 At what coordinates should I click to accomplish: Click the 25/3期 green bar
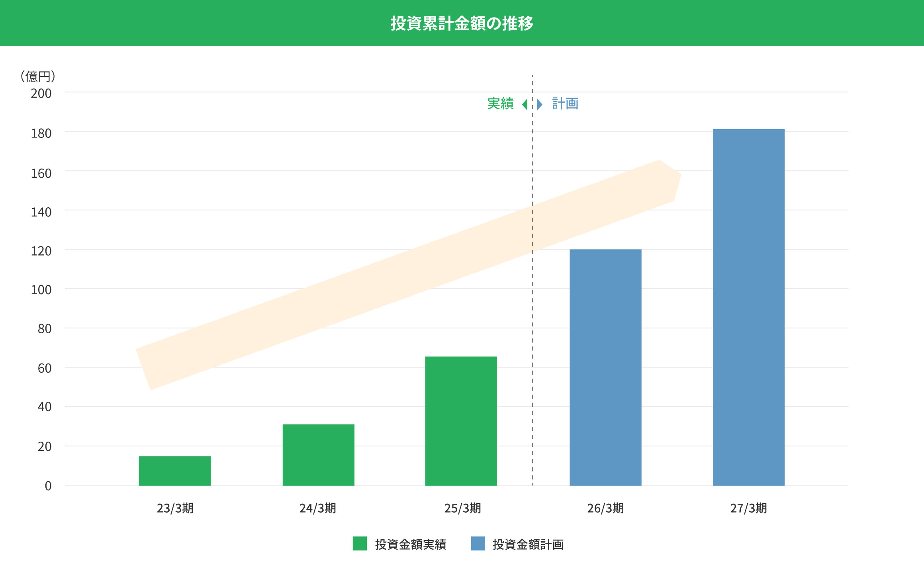461,421
